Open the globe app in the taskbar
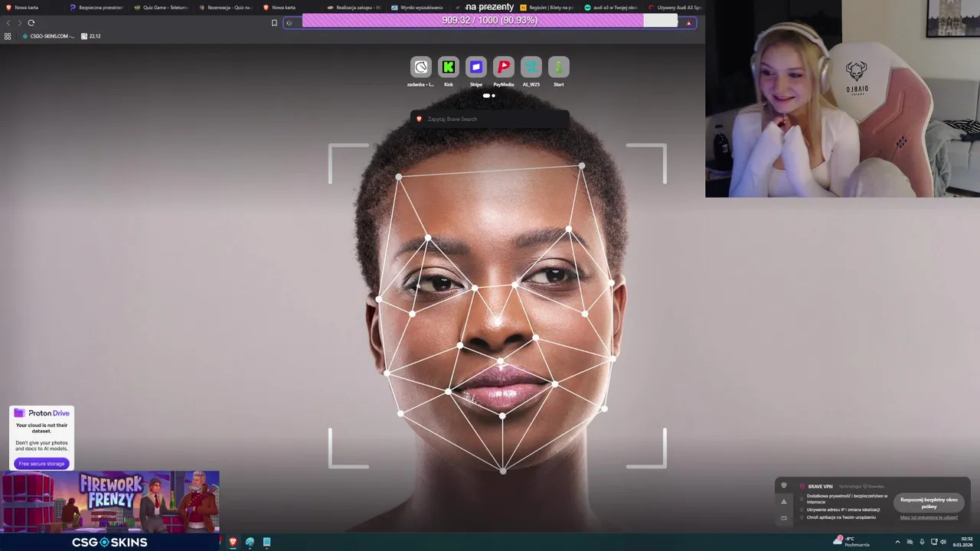980x551 pixels. point(250,542)
